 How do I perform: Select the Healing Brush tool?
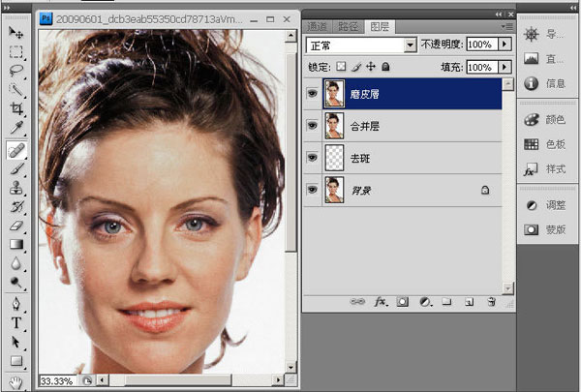[x=16, y=149]
